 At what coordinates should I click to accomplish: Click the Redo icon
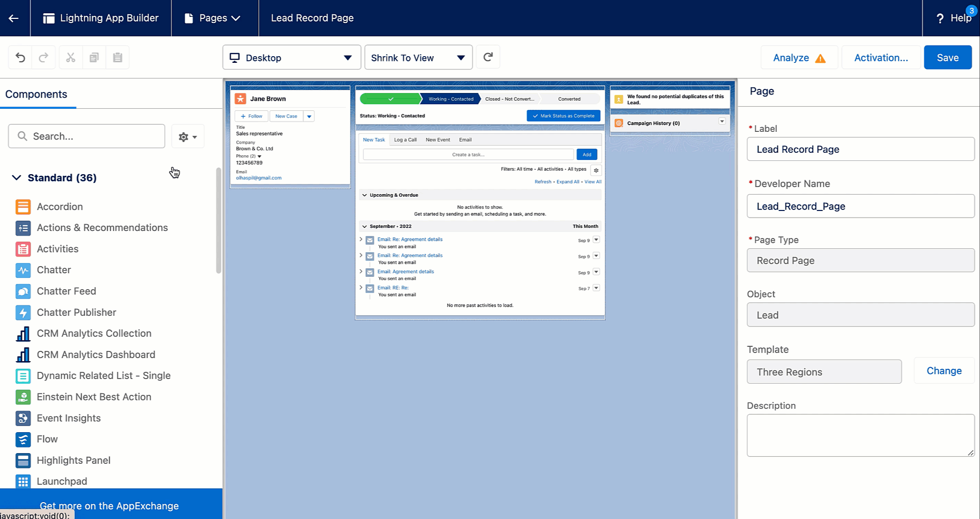[x=44, y=57]
